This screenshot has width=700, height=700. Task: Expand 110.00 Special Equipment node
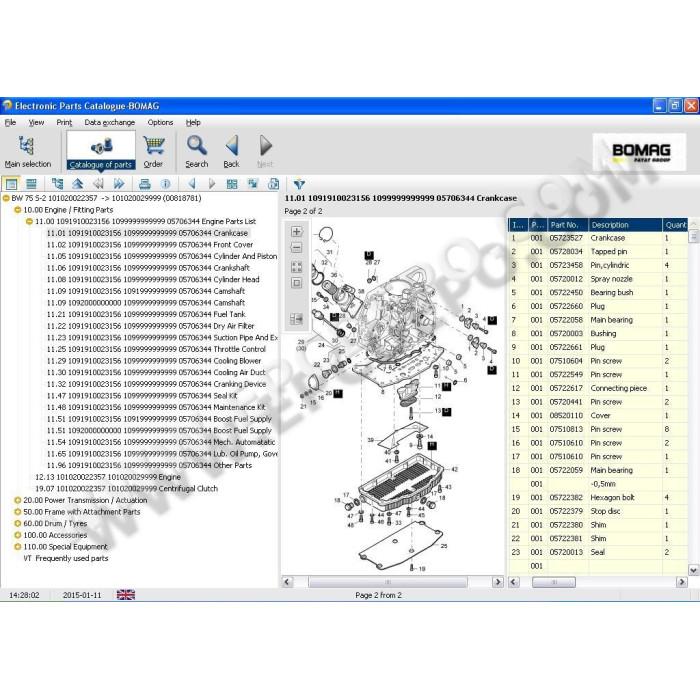[x=18, y=547]
